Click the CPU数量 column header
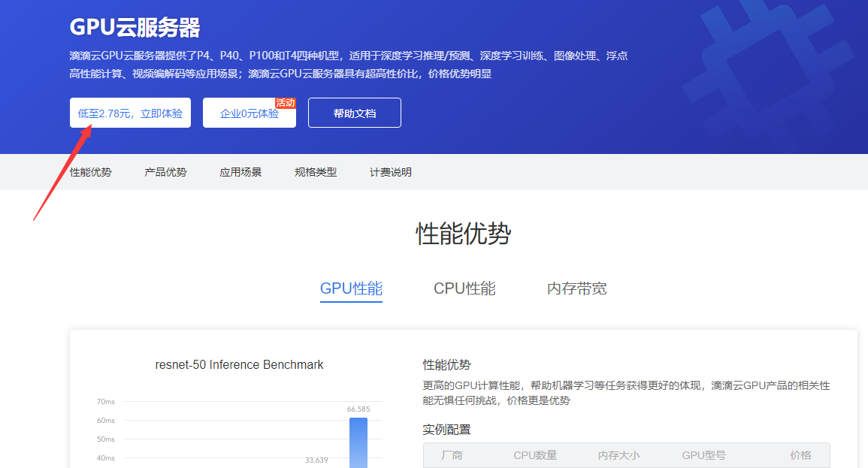The height and width of the screenshot is (468, 868). click(x=535, y=455)
